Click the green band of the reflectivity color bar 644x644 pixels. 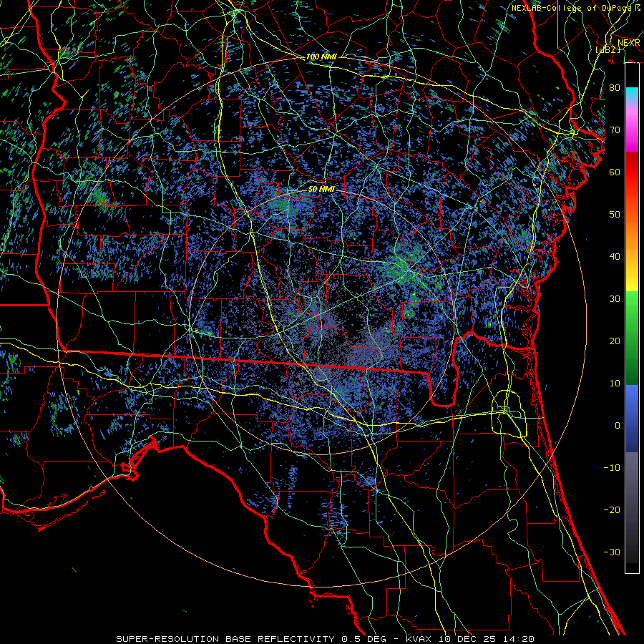pyautogui.click(x=632, y=338)
